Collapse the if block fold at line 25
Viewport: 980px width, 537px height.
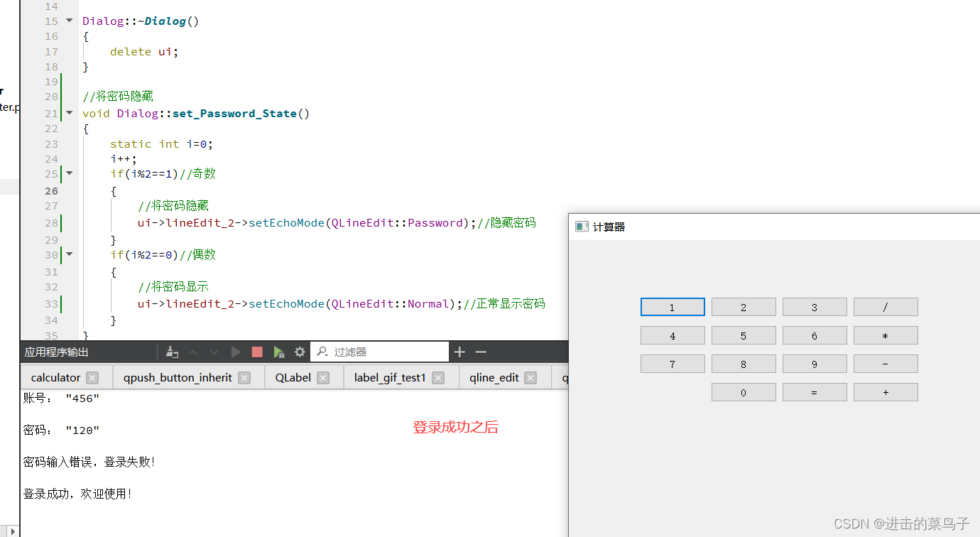point(68,172)
